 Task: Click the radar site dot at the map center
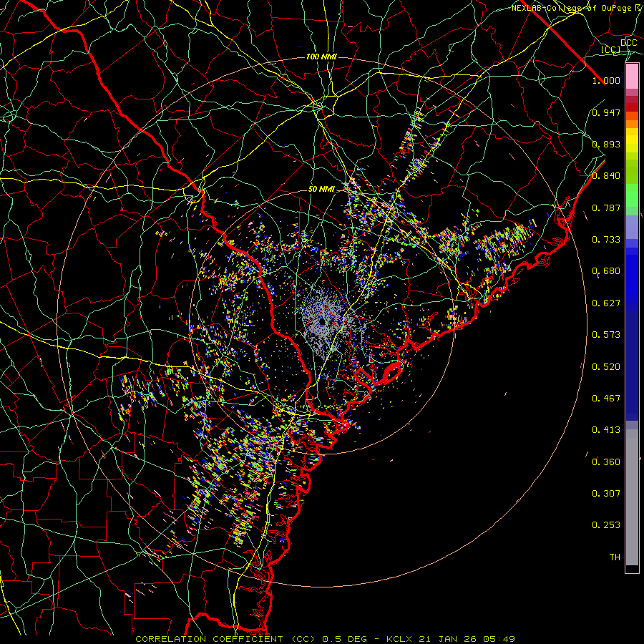point(321,321)
